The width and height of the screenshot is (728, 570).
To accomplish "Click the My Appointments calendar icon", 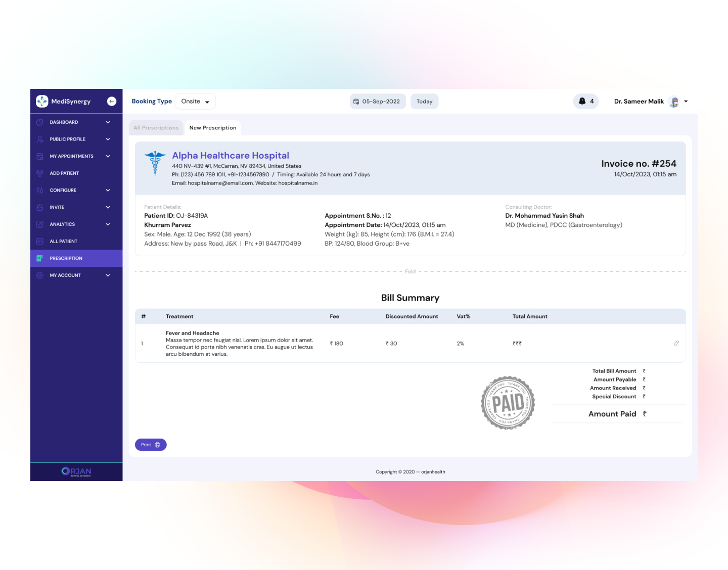I will [x=40, y=156].
